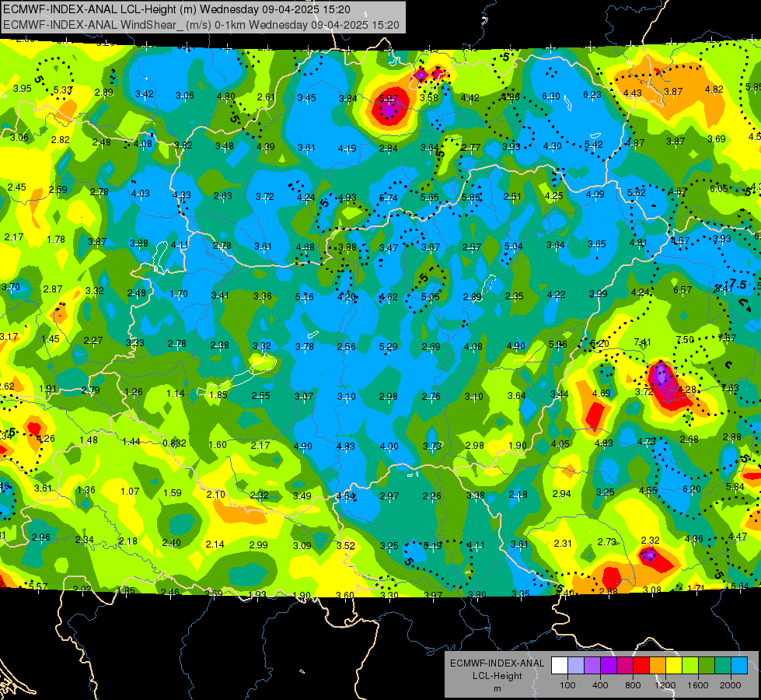Screen dimensions: 761x700
Task: Click the wind shear value 4.69
Action: pos(602,393)
